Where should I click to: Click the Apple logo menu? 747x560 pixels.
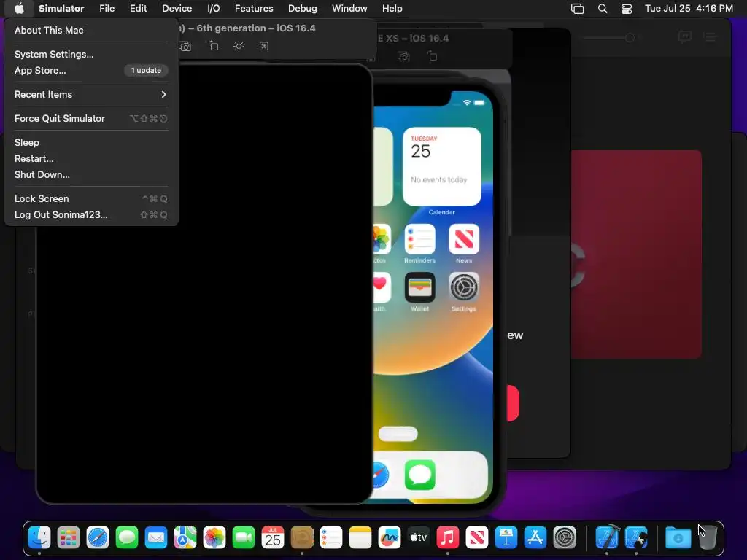click(19, 9)
